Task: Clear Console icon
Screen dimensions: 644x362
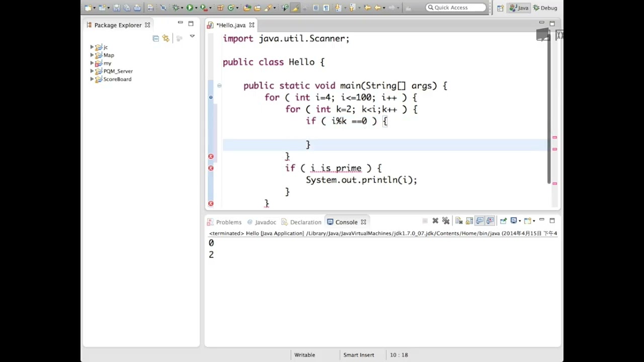Action: 459,221
